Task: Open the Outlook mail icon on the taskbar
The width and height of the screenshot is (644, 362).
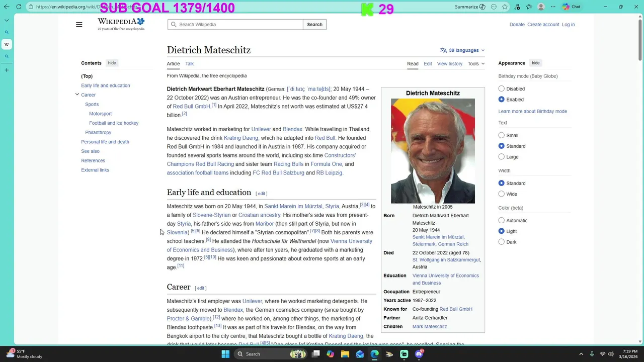Action: tap(360, 354)
